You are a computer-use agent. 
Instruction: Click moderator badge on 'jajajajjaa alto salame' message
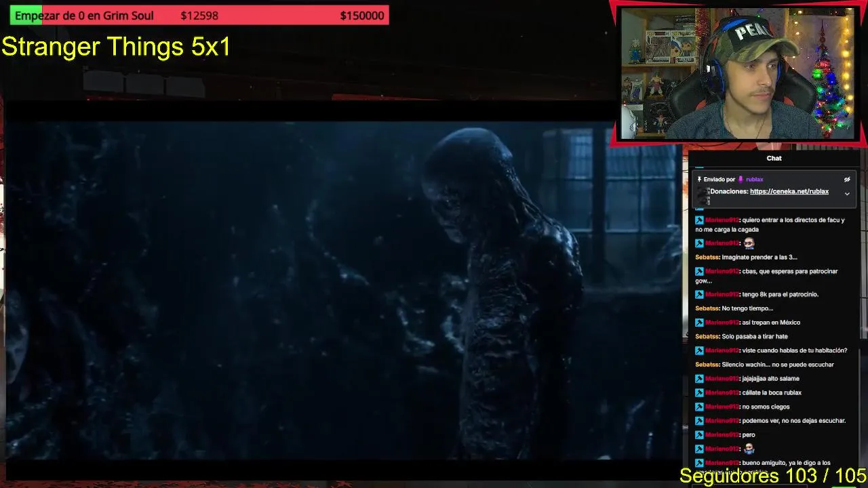(x=699, y=379)
